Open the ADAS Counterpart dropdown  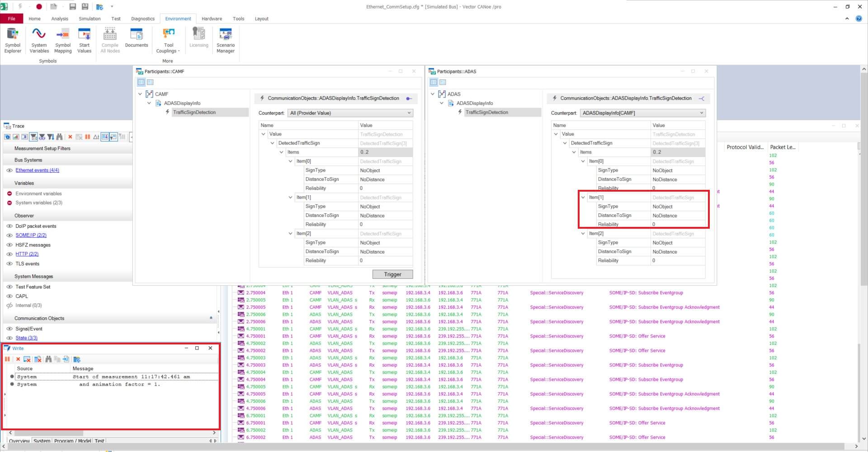tap(643, 113)
